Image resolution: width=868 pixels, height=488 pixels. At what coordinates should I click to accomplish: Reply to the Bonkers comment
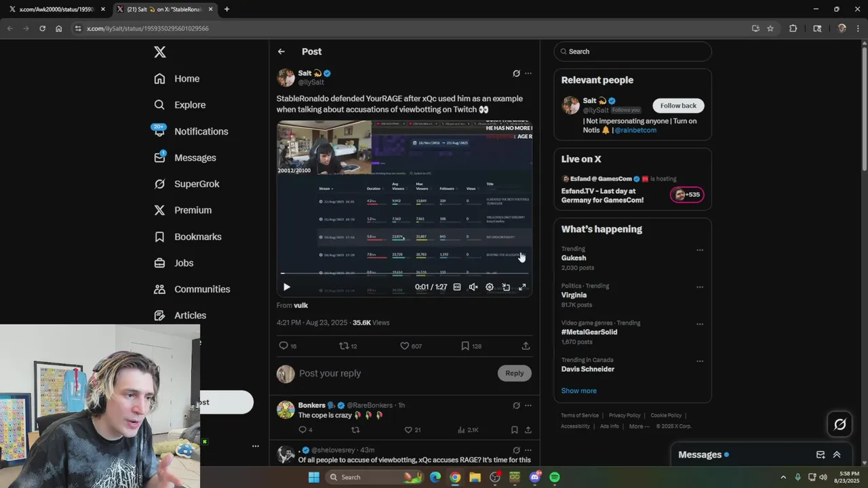(305, 430)
